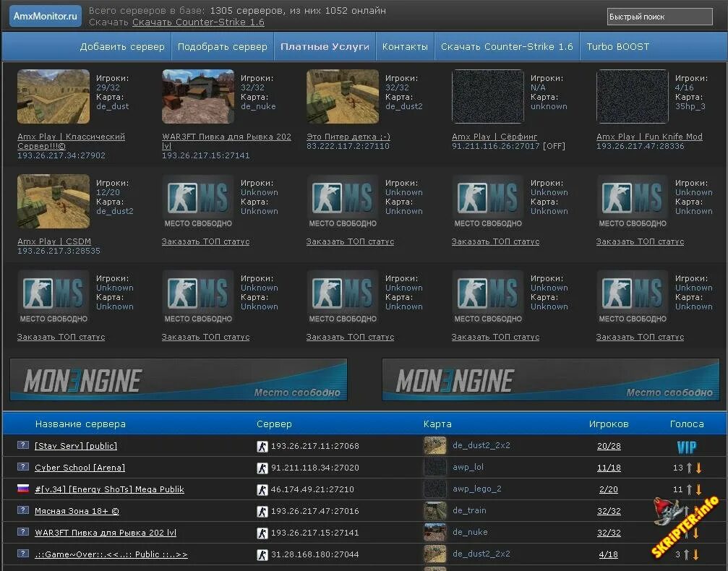Open the top-card WAR3FT Пивка для Рывка link
This screenshot has width=728, height=571.
click(226, 141)
